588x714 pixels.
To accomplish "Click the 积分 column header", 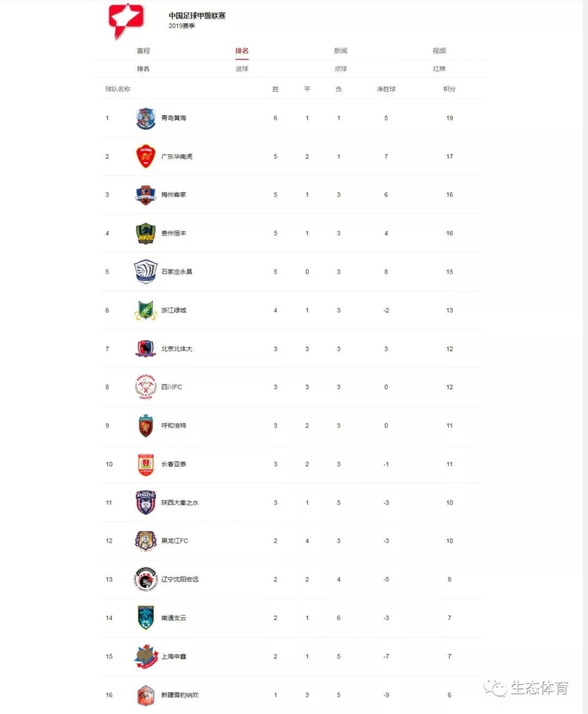I will coord(449,89).
